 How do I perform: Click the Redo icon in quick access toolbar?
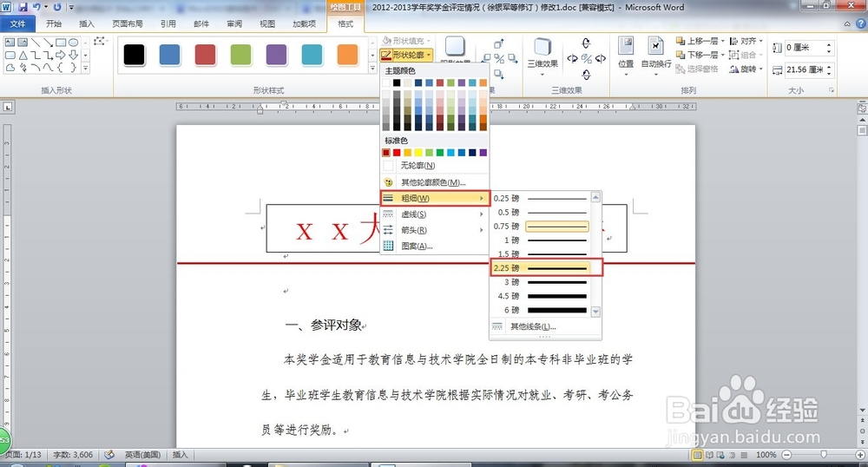tap(57, 7)
